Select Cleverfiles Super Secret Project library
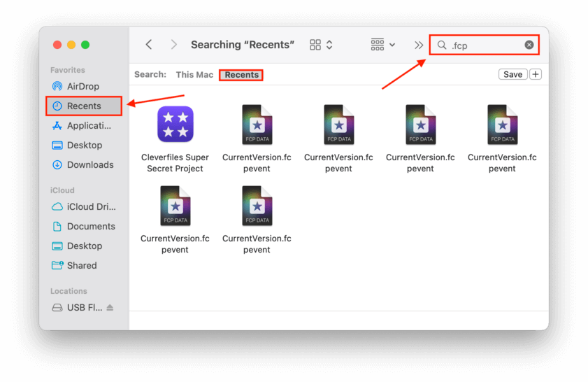 pyautogui.click(x=175, y=125)
